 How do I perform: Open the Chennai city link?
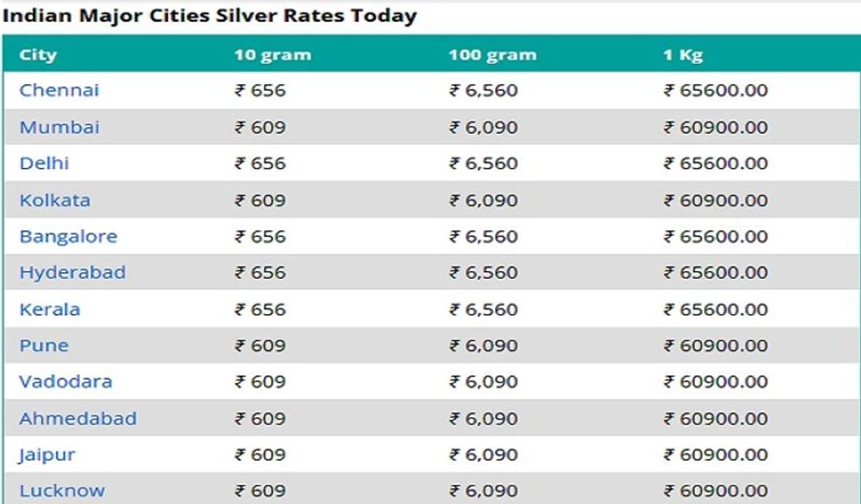pos(59,90)
